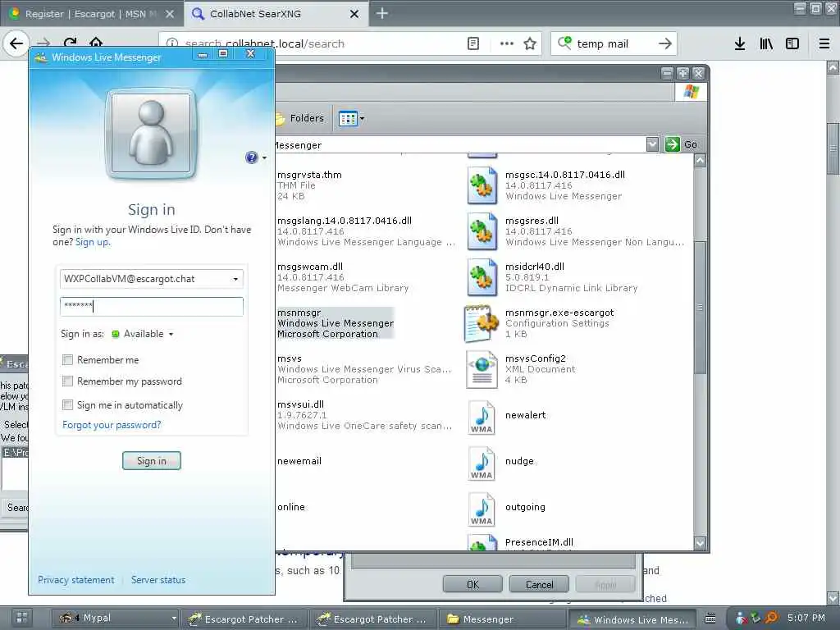Open the browser library icon

click(766, 43)
